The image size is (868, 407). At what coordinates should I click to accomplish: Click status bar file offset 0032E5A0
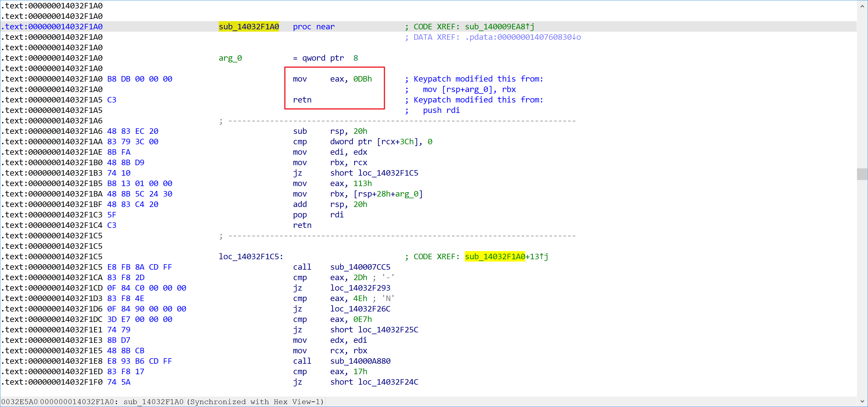tap(19, 401)
